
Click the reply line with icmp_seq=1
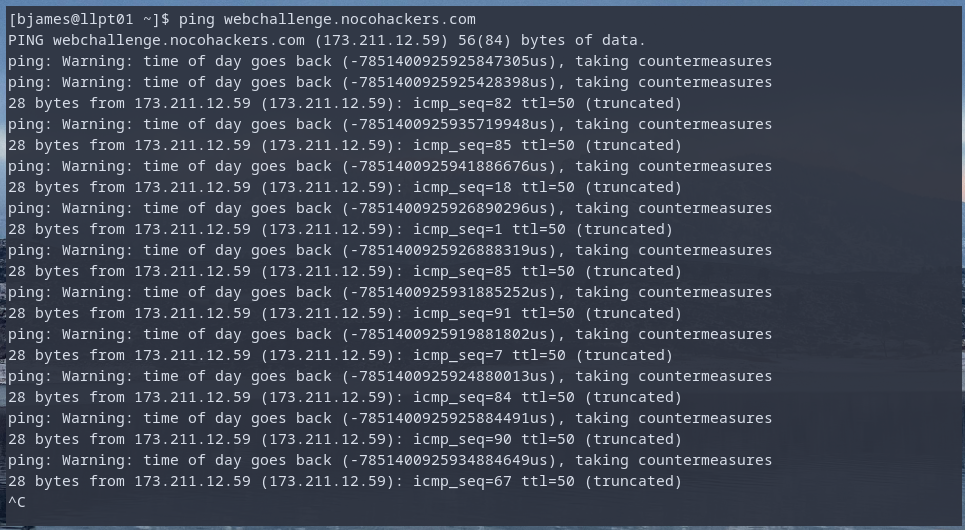(x=340, y=229)
